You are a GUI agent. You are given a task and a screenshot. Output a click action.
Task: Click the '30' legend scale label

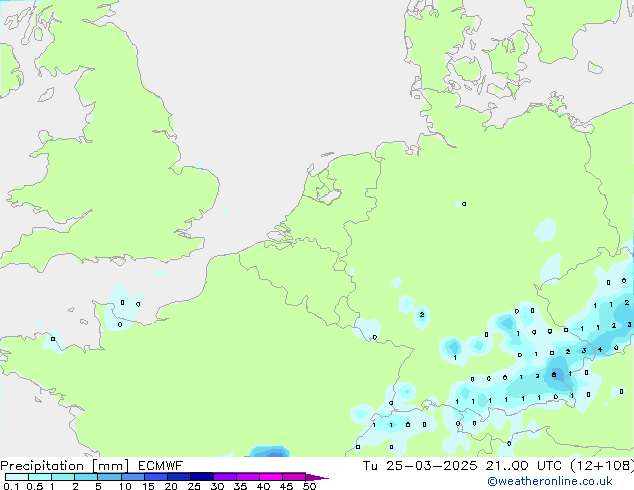coord(217,486)
